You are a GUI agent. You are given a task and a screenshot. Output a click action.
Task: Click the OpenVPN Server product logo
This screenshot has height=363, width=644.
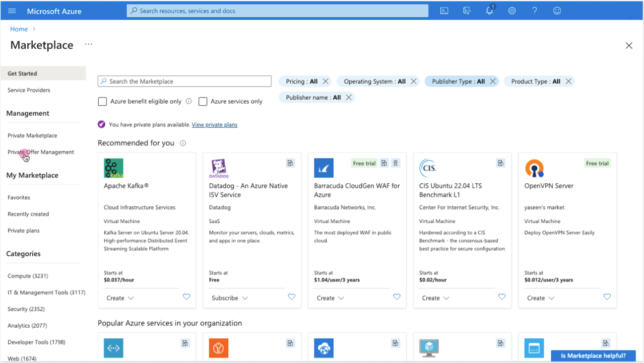534,168
